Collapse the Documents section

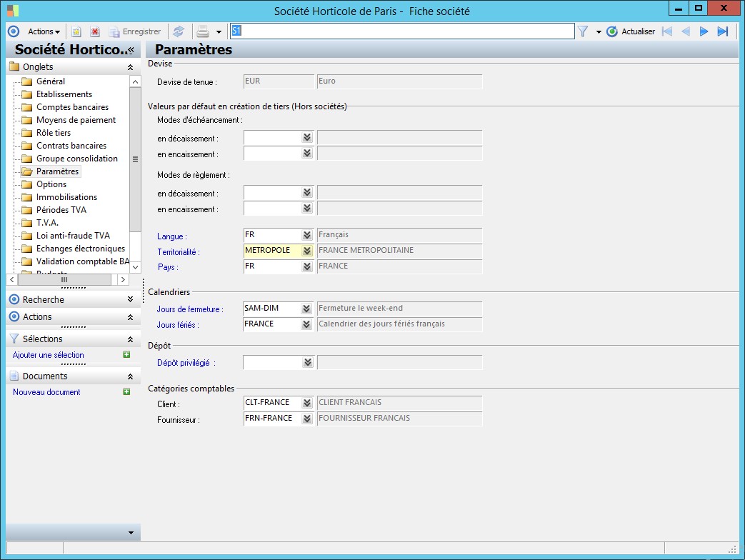point(130,376)
